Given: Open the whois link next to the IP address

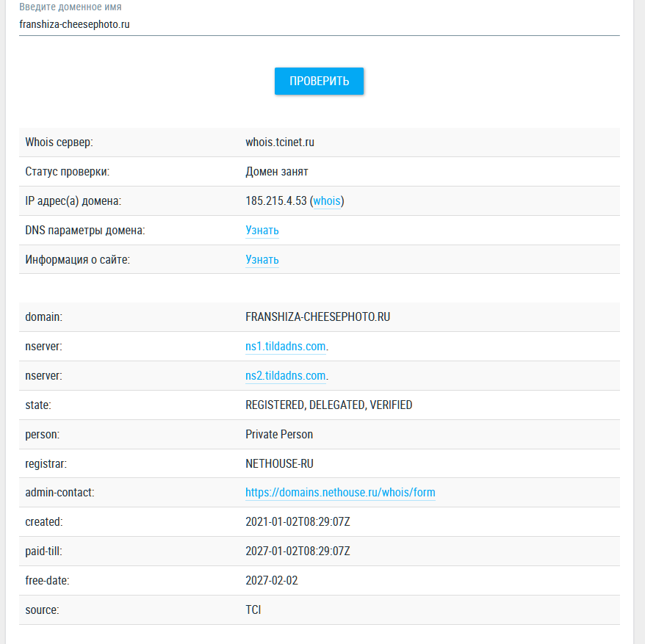Looking at the screenshot, I should 327,200.
